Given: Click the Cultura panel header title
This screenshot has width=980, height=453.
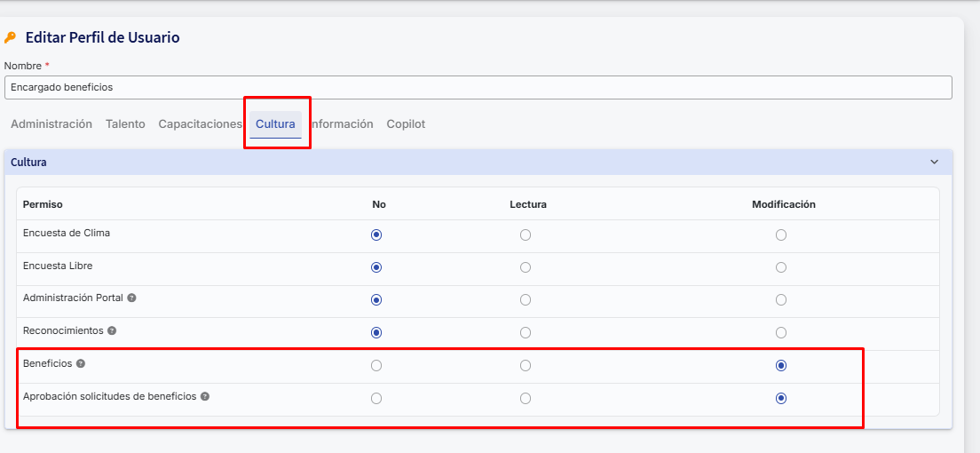Looking at the screenshot, I should 29,163.
